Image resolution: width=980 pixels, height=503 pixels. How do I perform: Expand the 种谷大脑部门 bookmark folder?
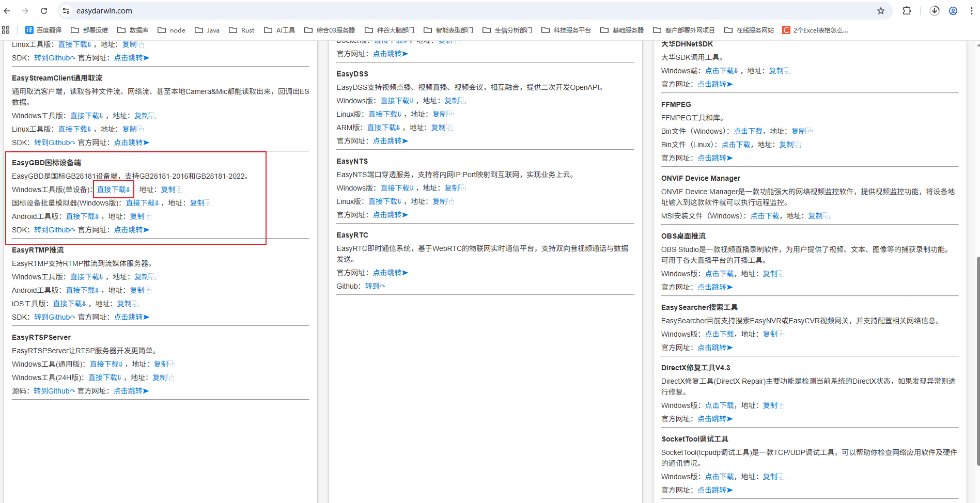pyautogui.click(x=390, y=30)
